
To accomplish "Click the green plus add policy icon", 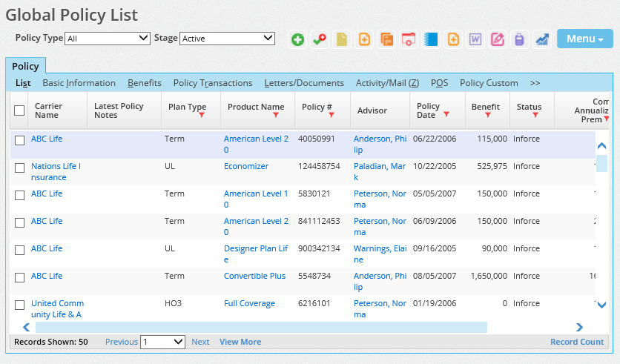I will 297,39.
